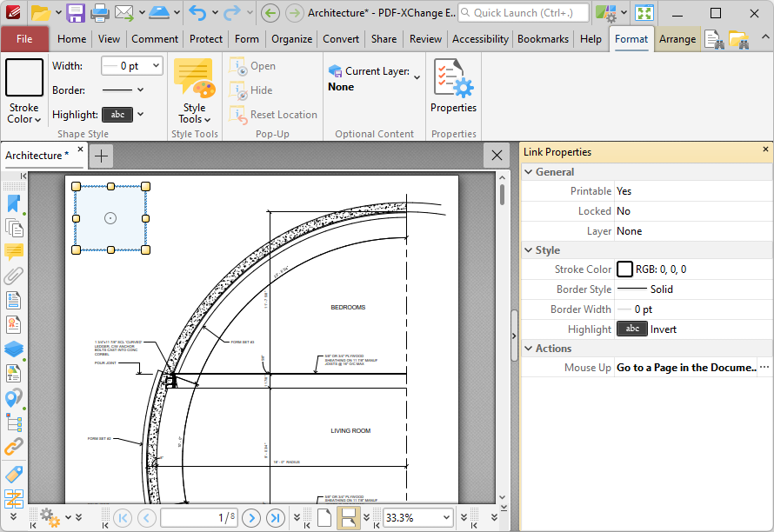Viewport: 774px width, 532px height.
Task: Click the Redo arrow icon
Action: [x=232, y=13]
